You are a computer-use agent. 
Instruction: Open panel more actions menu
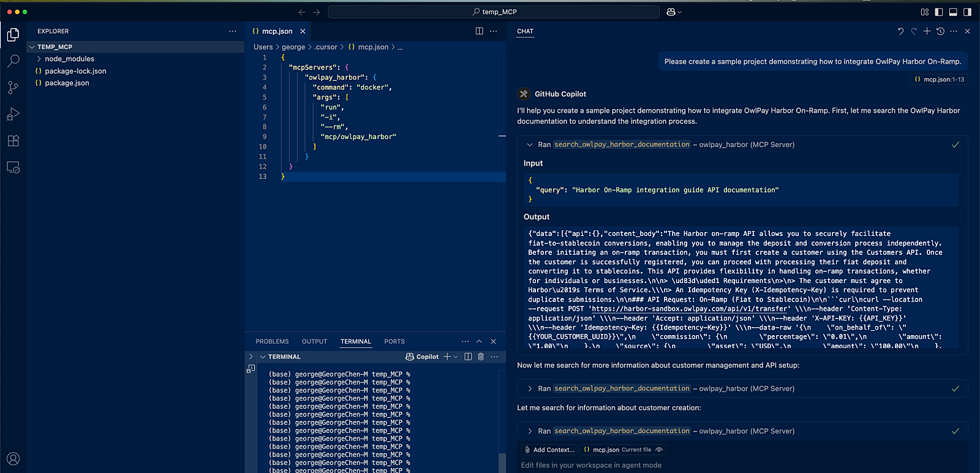tap(466, 341)
